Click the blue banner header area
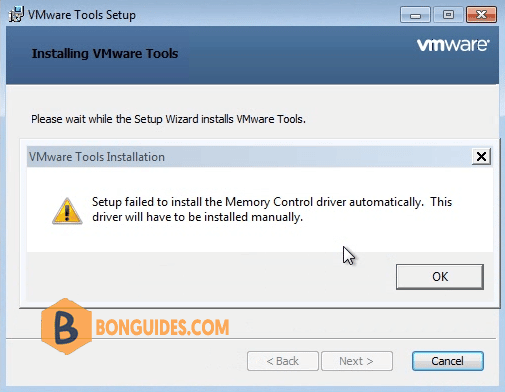The image size is (505, 392). [252, 55]
